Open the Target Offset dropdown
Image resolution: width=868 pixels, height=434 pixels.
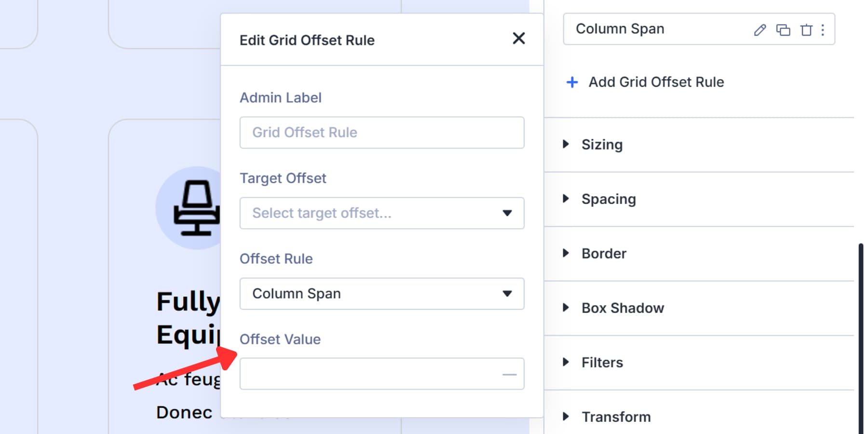[506, 213]
